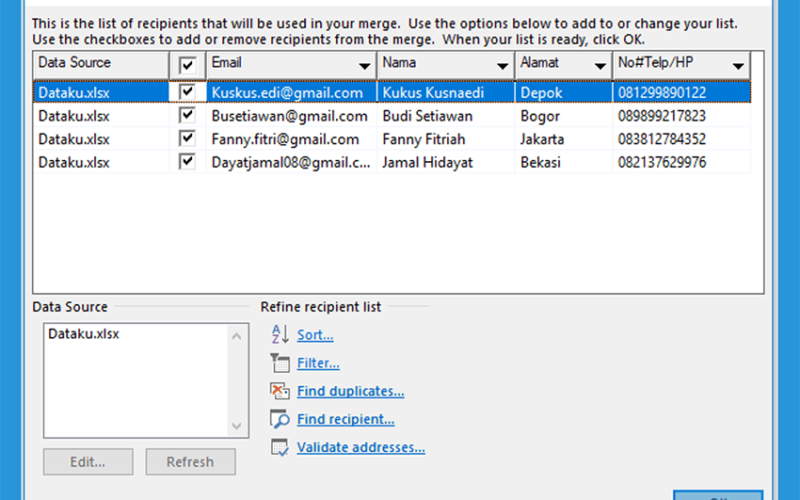Open the No#Telp/HP column dropdown arrow
800x500 pixels.
coord(738,66)
